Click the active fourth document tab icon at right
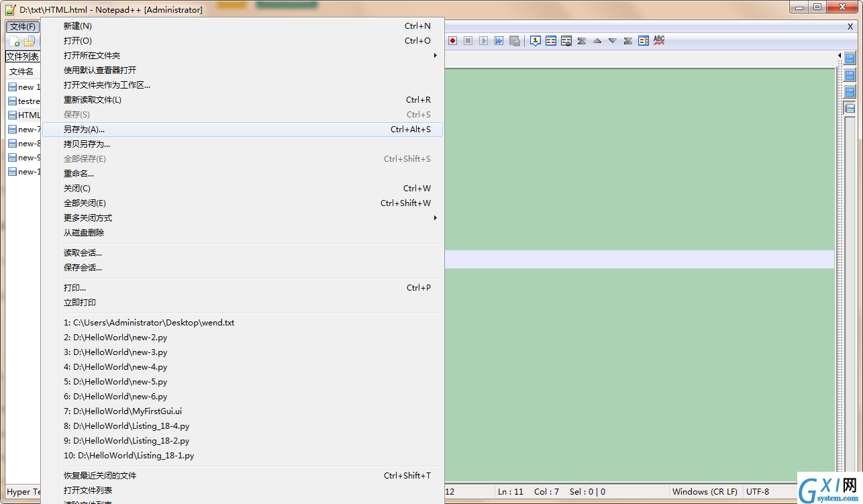The height and width of the screenshot is (504, 863). 850,108
